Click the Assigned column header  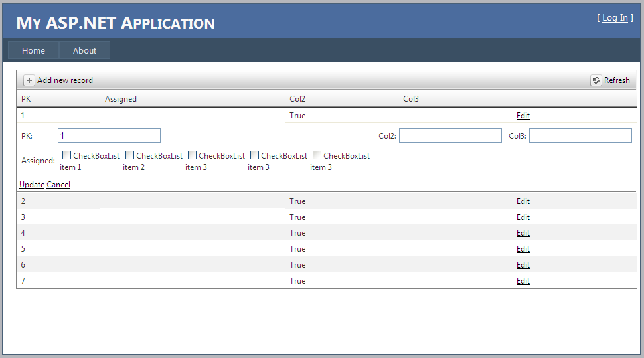[121, 99]
